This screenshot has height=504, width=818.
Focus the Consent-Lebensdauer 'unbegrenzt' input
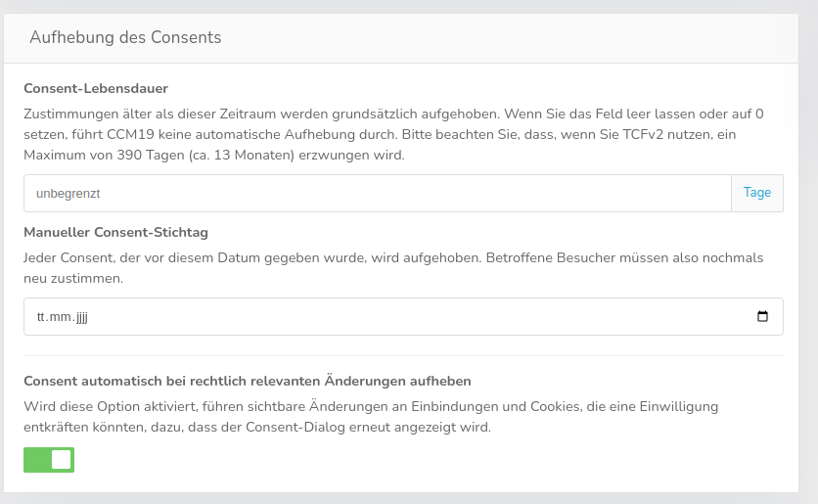point(377,194)
